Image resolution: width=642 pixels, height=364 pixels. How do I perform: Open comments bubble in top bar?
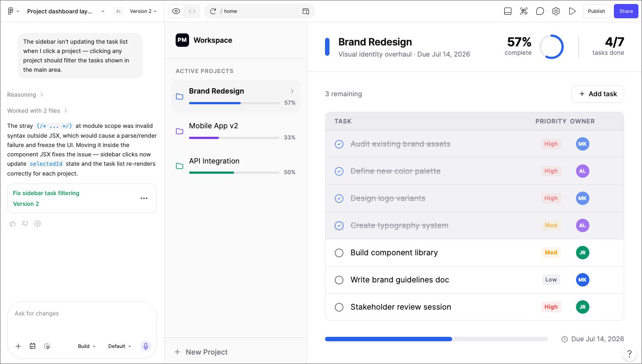[x=540, y=11]
